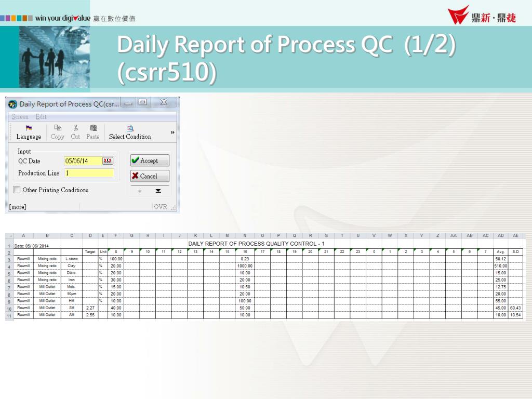Click the collapse arrow icon beside plus
The height and width of the screenshot is (399, 532).
[x=158, y=191]
